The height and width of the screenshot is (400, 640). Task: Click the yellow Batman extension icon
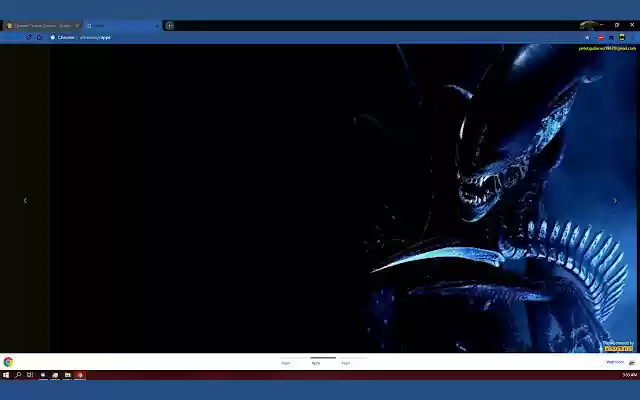coord(622,37)
